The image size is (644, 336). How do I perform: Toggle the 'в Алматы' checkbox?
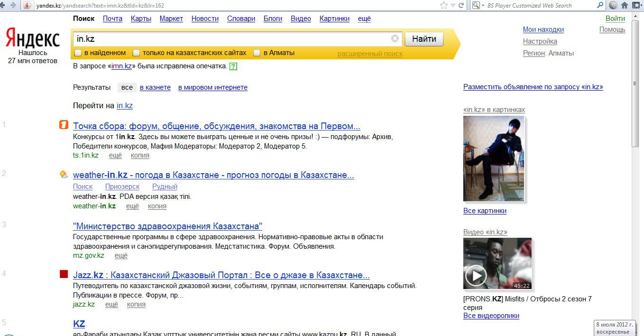pos(257,53)
